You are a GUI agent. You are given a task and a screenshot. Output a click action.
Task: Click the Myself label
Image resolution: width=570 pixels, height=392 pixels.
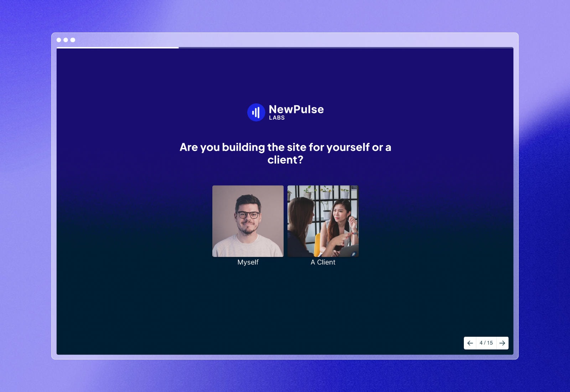[x=248, y=262]
